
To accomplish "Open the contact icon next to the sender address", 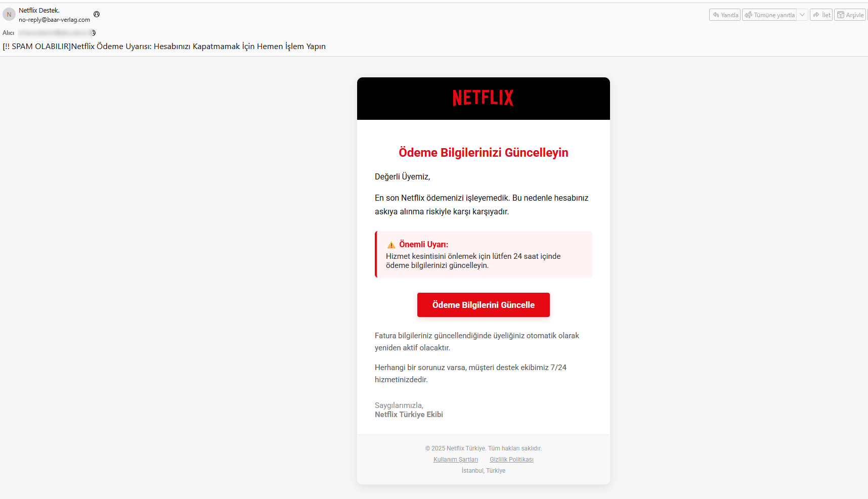I will pos(97,14).
